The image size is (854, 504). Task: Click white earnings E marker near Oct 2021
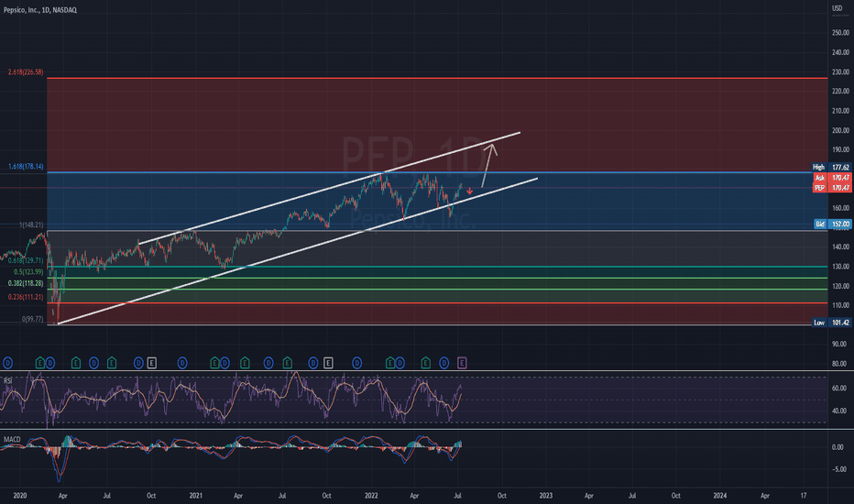coord(328,363)
